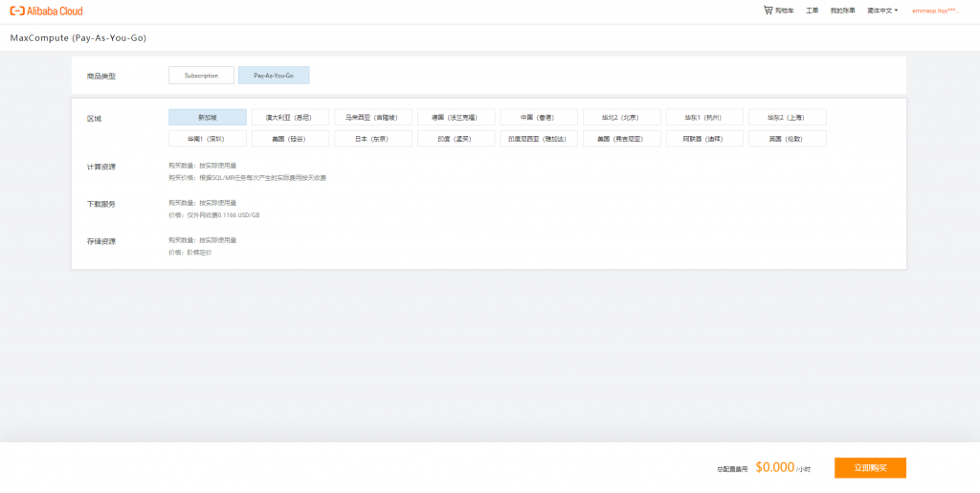Expand the 简体中文 language dropdown
Screen dimensions: 980x493
882,11
